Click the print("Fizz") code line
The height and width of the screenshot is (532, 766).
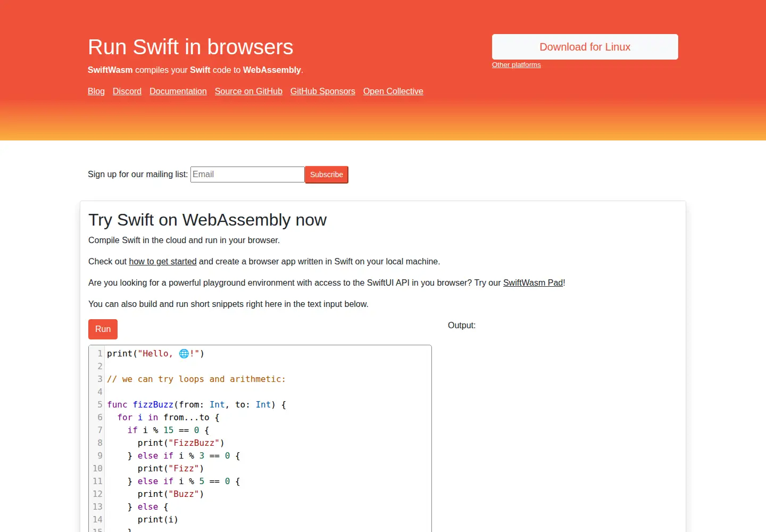tap(171, 469)
